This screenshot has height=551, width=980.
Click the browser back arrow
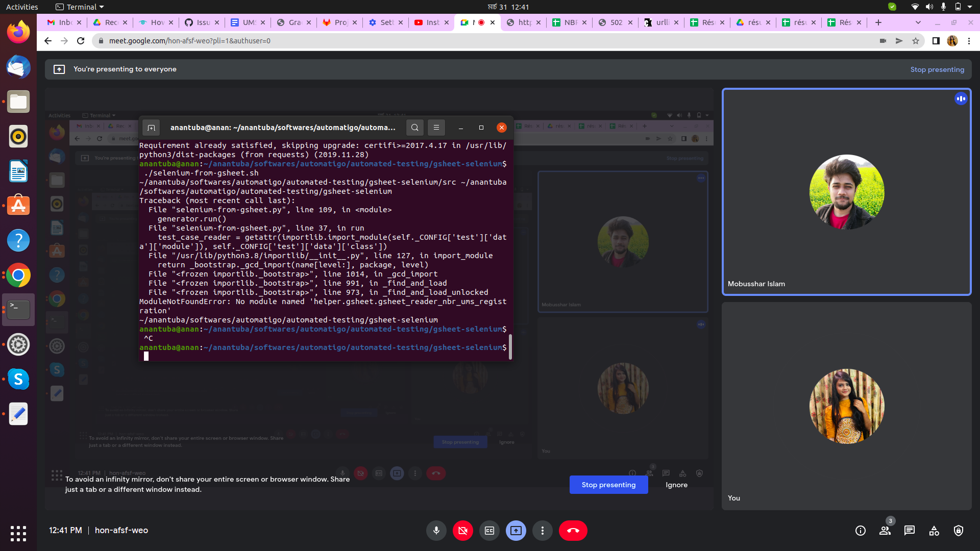coord(48,41)
